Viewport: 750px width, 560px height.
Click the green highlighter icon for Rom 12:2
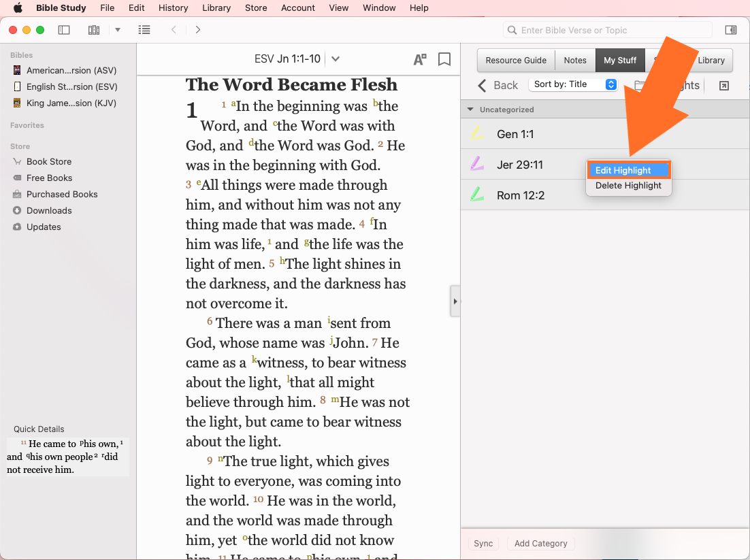click(x=477, y=195)
